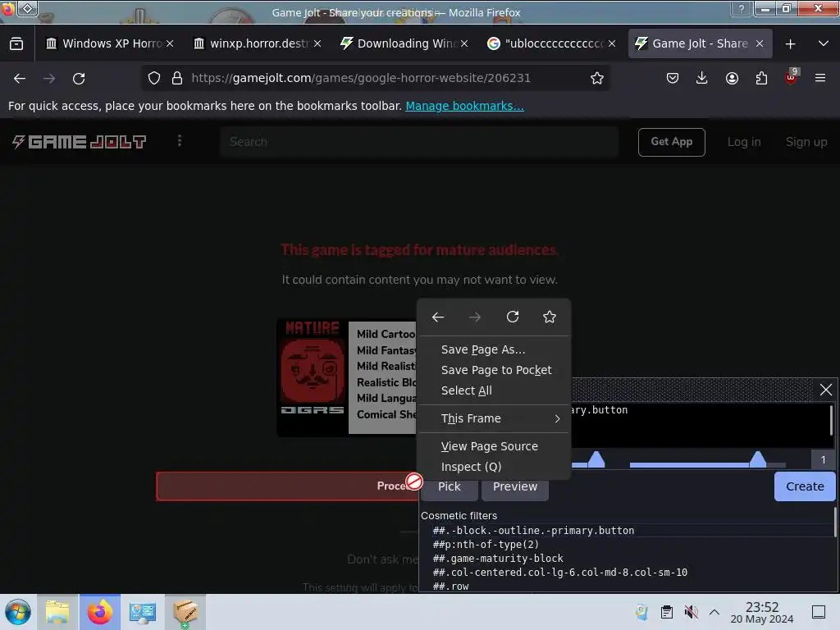Click muted volume tray icon
This screenshot has height=630, width=840.
coord(691,612)
